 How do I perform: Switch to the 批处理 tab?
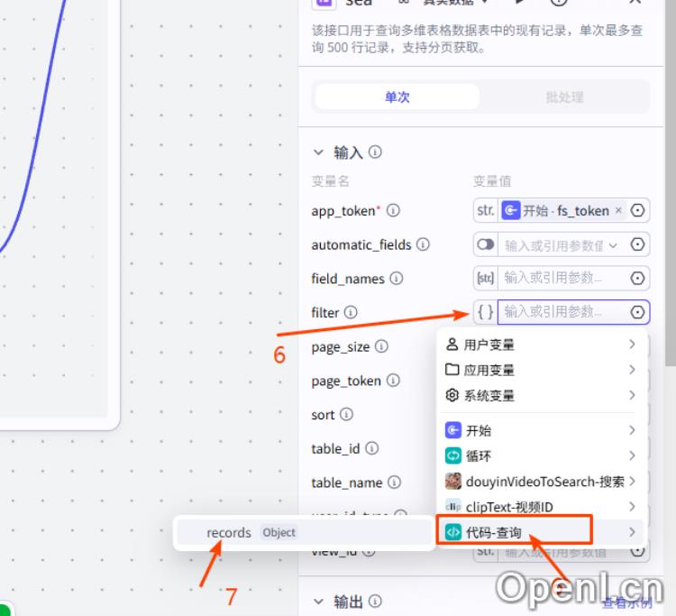(x=564, y=97)
